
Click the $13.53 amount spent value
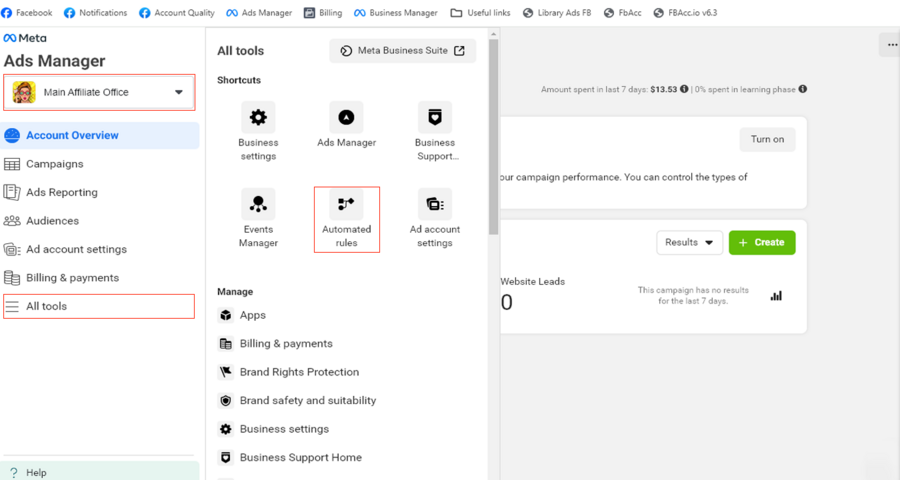pyautogui.click(x=664, y=89)
